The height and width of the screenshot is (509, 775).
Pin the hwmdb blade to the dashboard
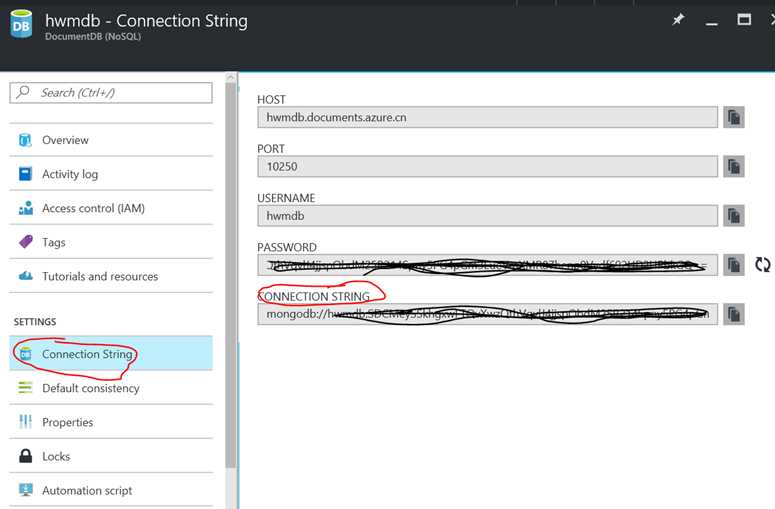tap(678, 20)
